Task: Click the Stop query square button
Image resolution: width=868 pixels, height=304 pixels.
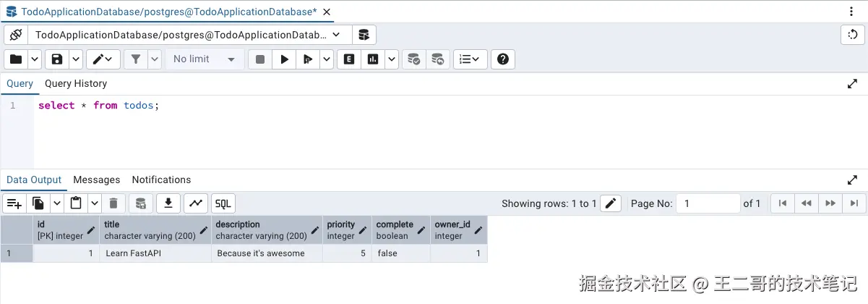Action: [x=260, y=59]
